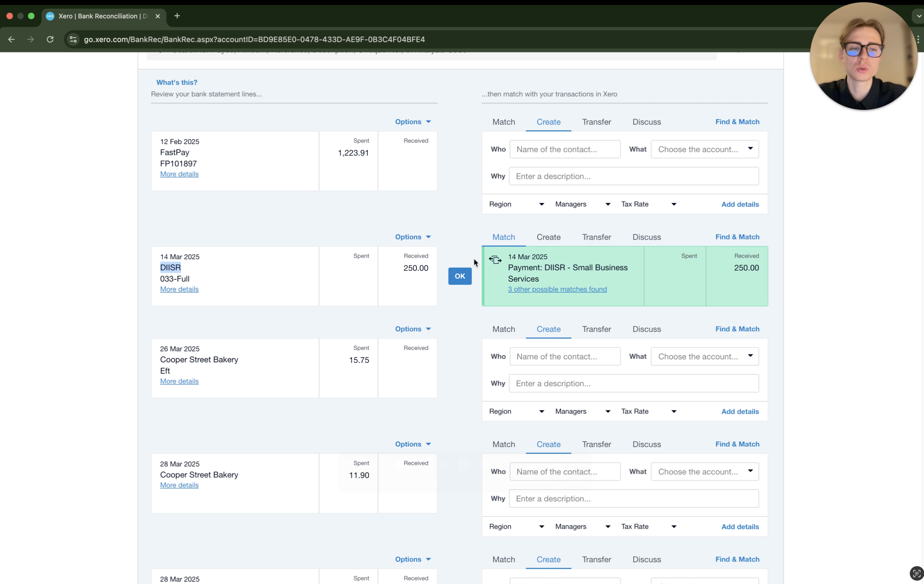This screenshot has width=924, height=584.
Task: Click the bottom-right screen capture icon
Action: (916, 573)
